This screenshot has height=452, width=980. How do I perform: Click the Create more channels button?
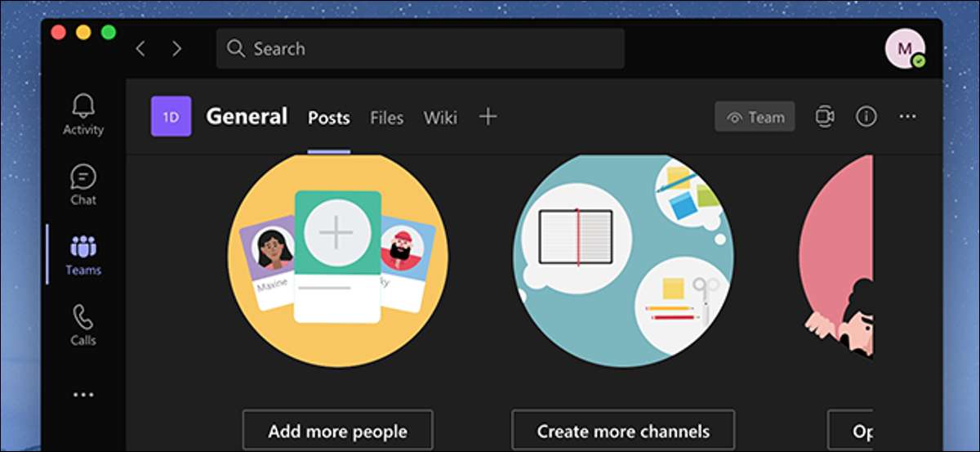(x=623, y=431)
